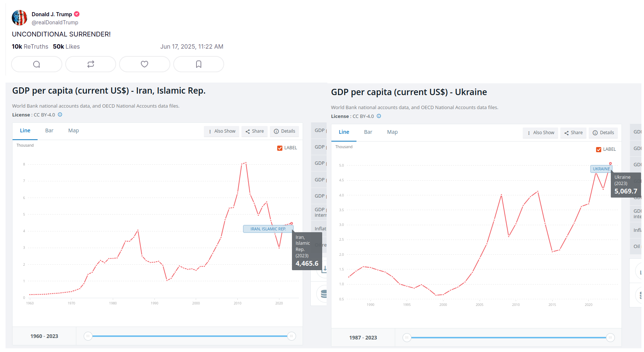Click right slider handle on Iran range
This screenshot has height=352, width=644.
[x=292, y=336]
